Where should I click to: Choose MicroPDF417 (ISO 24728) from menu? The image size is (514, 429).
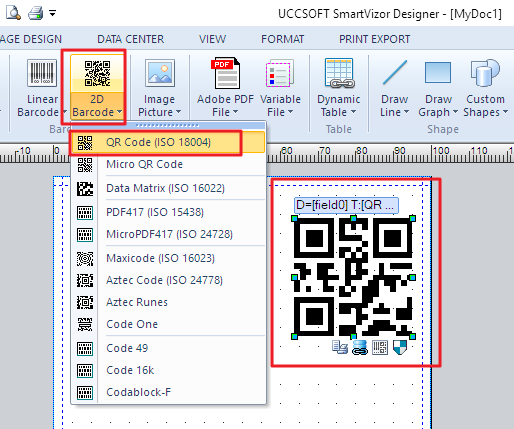click(x=168, y=234)
